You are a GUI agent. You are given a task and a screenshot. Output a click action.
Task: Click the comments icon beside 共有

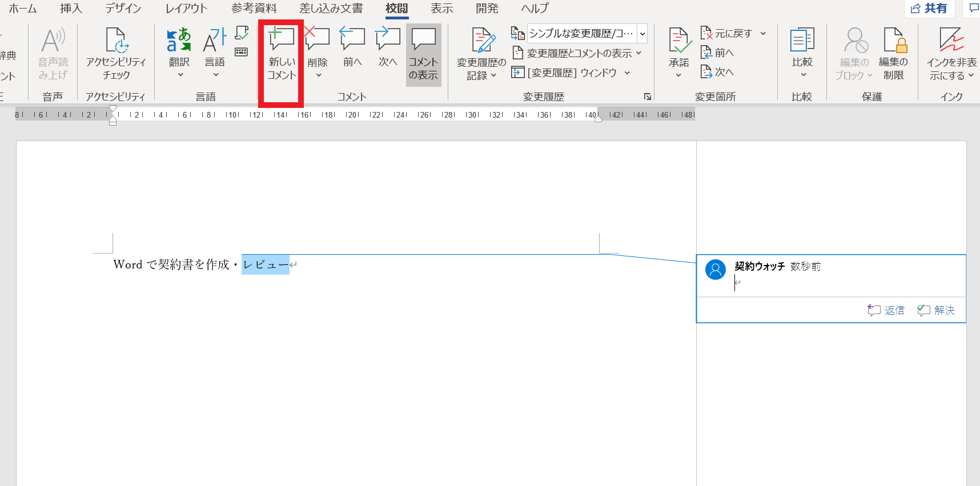point(973,8)
